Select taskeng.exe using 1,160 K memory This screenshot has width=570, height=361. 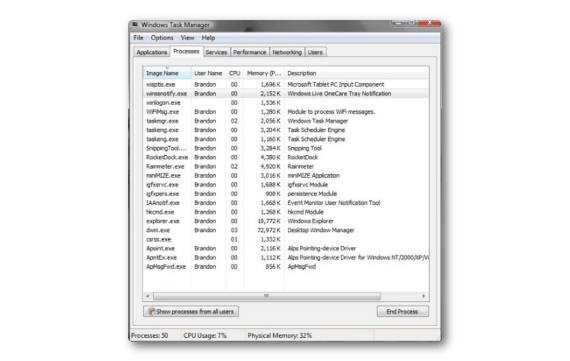pyautogui.click(x=286, y=139)
